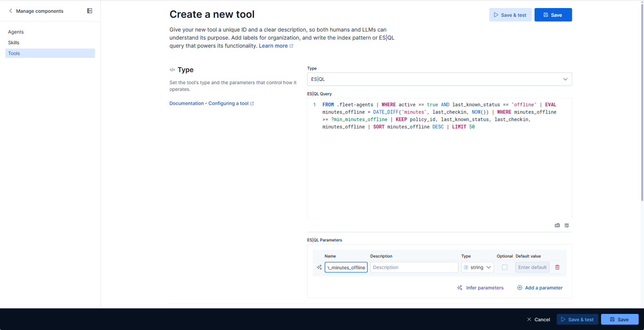Focus the parameter Name field
Viewport: 644px width, 330px height.
tap(346, 267)
